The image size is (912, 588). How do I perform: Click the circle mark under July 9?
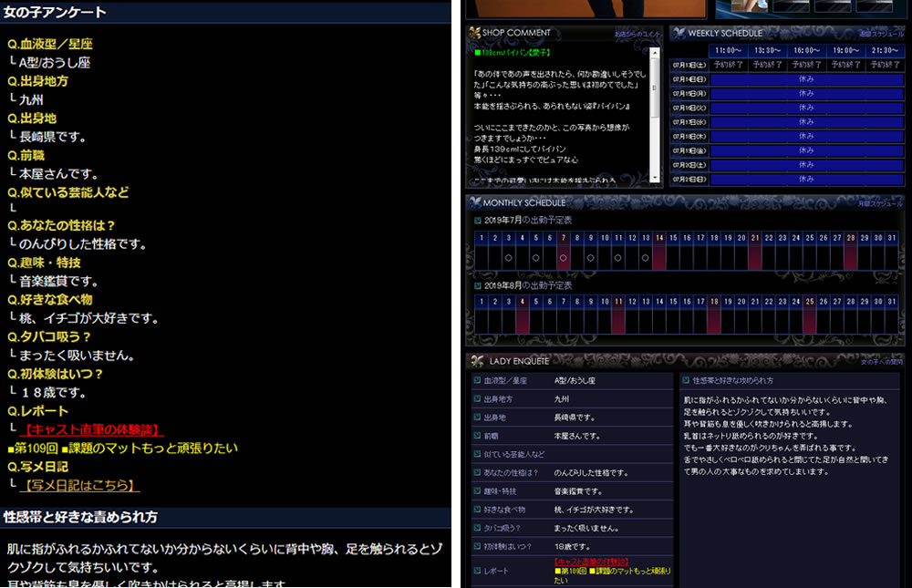coord(590,258)
